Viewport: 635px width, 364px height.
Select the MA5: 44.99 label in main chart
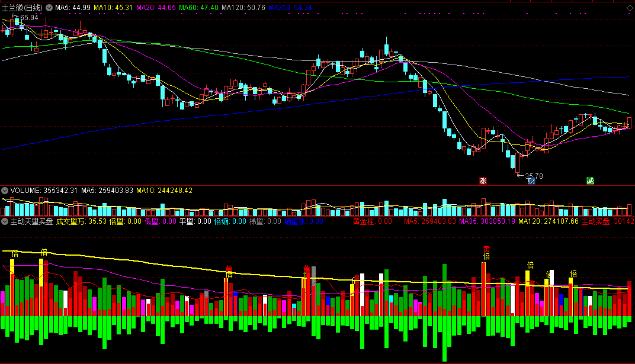coord(73,8)
